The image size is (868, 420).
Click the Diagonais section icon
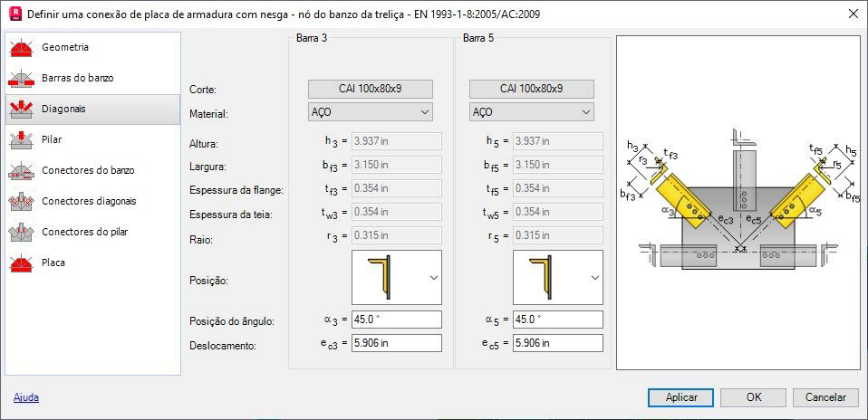click(x=22, y=109)
